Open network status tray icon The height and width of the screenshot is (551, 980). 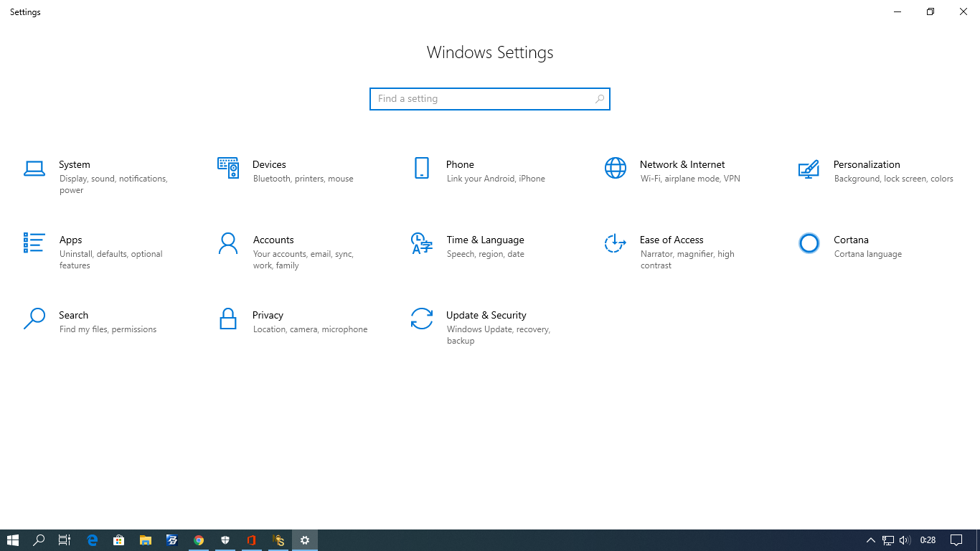888,540
